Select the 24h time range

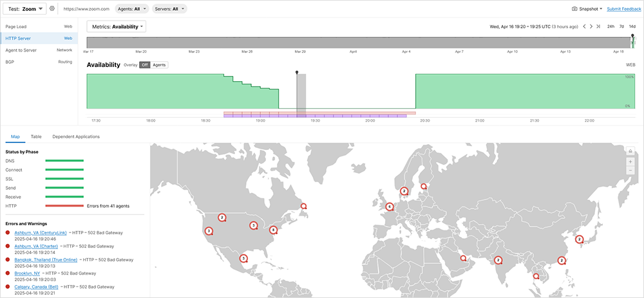pyautogui.click(x=611, y=26)
